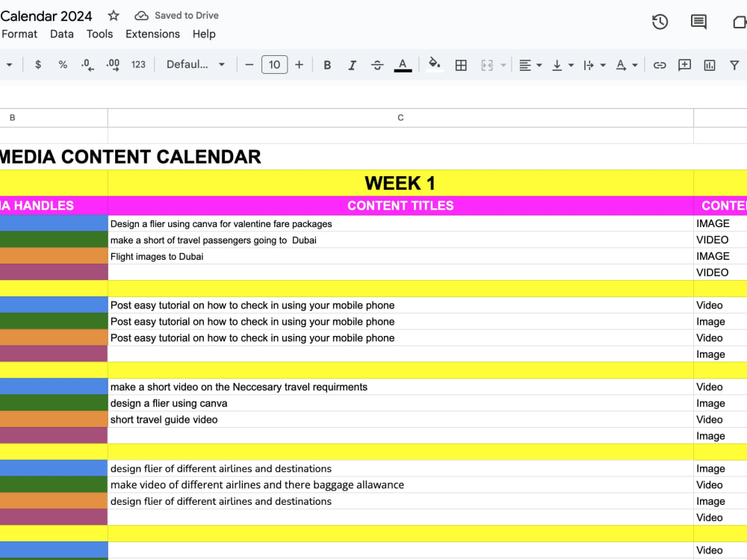This screenshot has height=560, width=747.
Task: Open the Tools menu
Action: tap(99, 34)
